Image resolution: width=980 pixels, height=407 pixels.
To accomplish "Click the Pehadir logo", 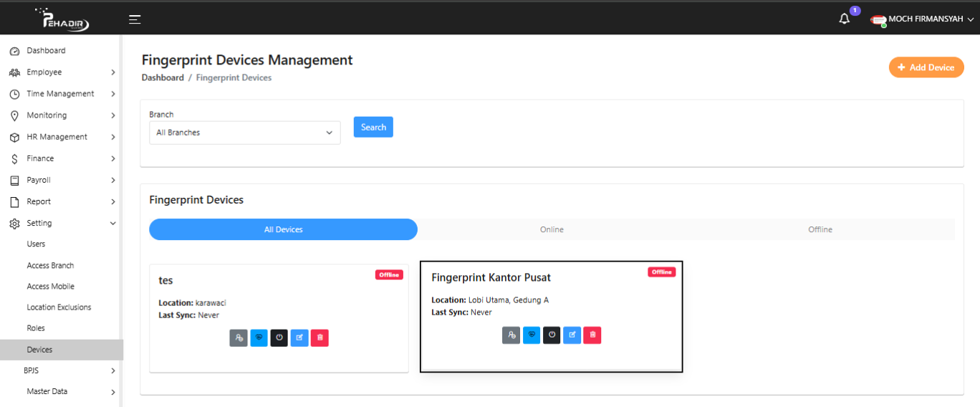I will click(66, 20).
